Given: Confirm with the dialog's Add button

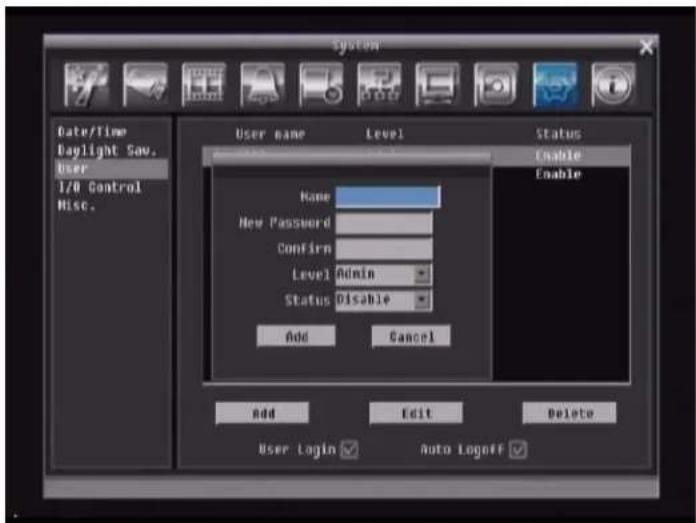Looking at the screenshot, I should pyautogui.click(x=296, y=336).
